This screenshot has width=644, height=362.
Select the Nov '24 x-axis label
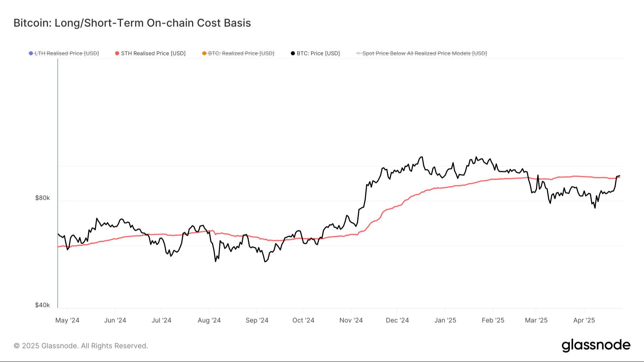tap(351, 320)
